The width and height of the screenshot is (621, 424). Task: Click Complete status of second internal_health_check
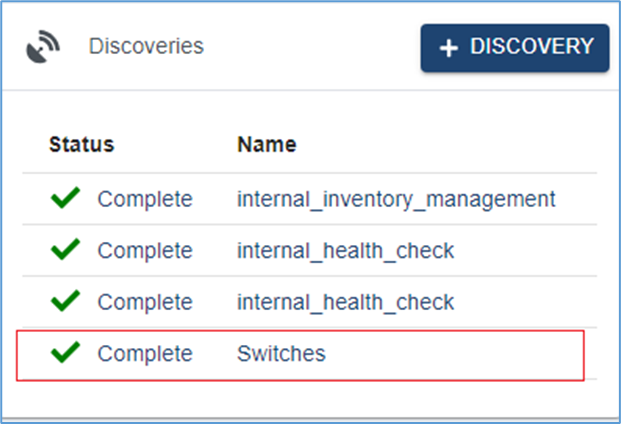point(144,301)
